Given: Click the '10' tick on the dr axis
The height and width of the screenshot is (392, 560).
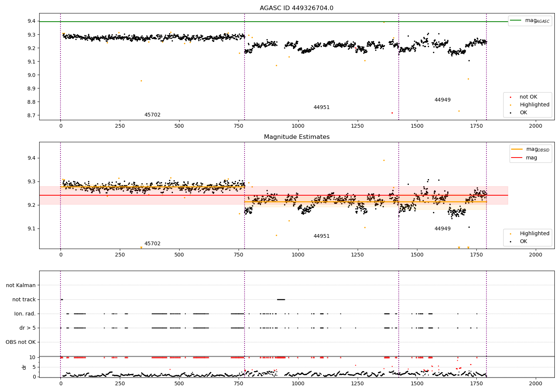Looking at the screenshot, I should pyautogui.click(x=33, y=357).
